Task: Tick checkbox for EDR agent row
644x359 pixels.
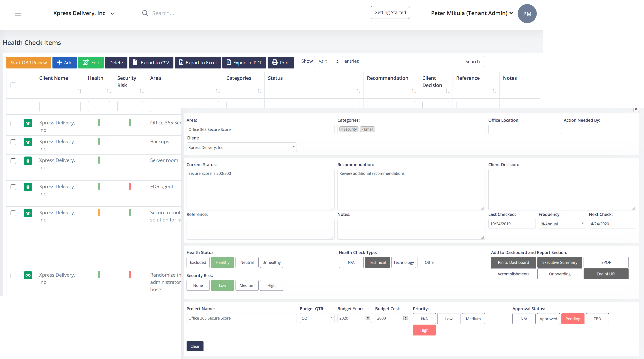Action: [x=13, y=187]
